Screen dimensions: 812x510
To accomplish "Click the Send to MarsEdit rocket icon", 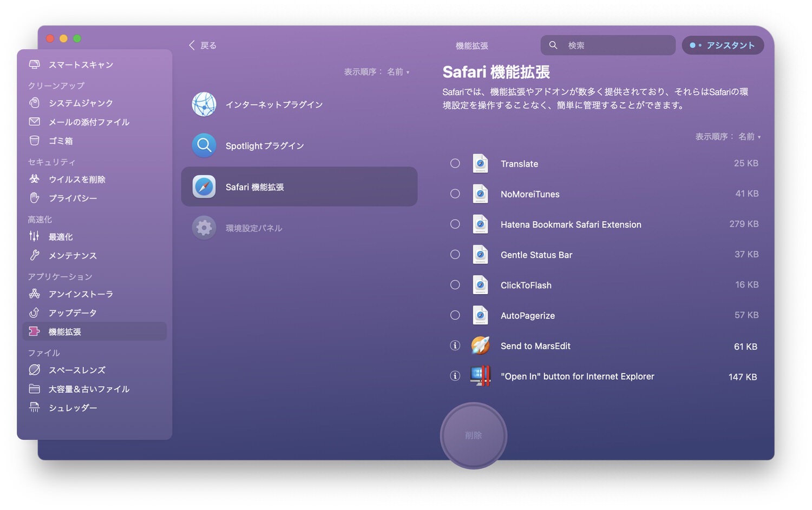I will pyautogui.click(x=480, y=346).
